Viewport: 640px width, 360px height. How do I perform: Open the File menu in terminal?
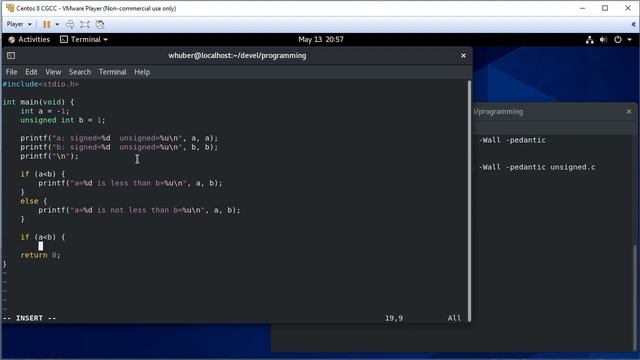(11, 72)
